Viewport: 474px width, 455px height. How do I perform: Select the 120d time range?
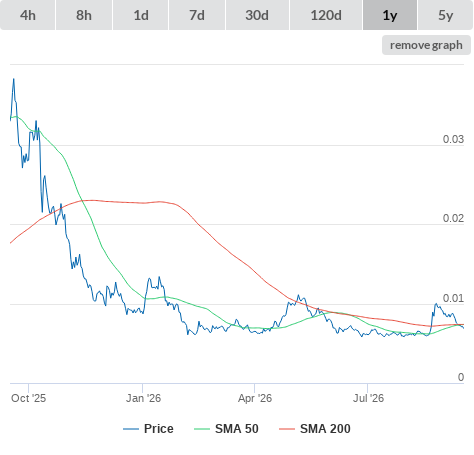tap(326, 15)
